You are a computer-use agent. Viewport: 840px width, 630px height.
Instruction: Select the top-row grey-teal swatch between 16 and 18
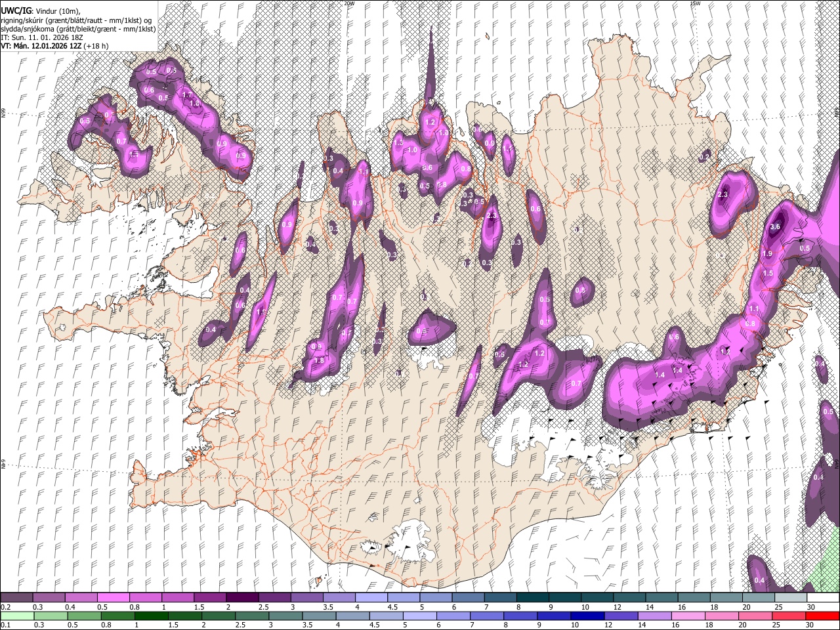(694, 598)
